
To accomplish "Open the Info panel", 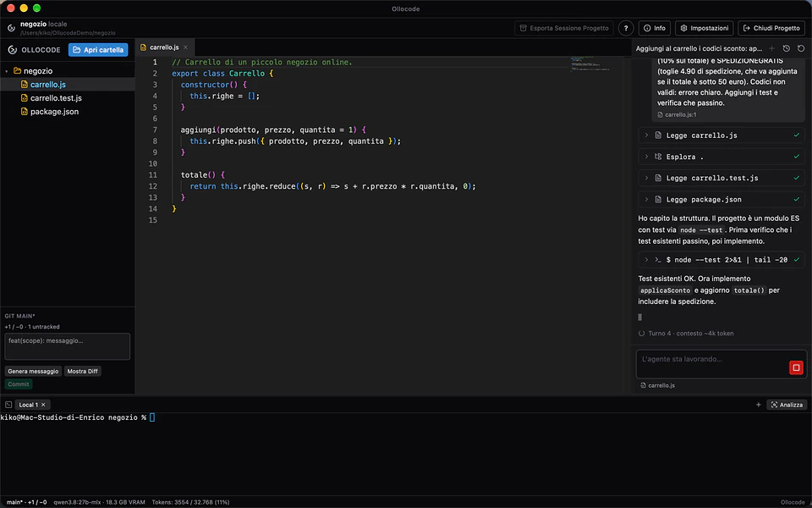I will (x=655, y=28).
